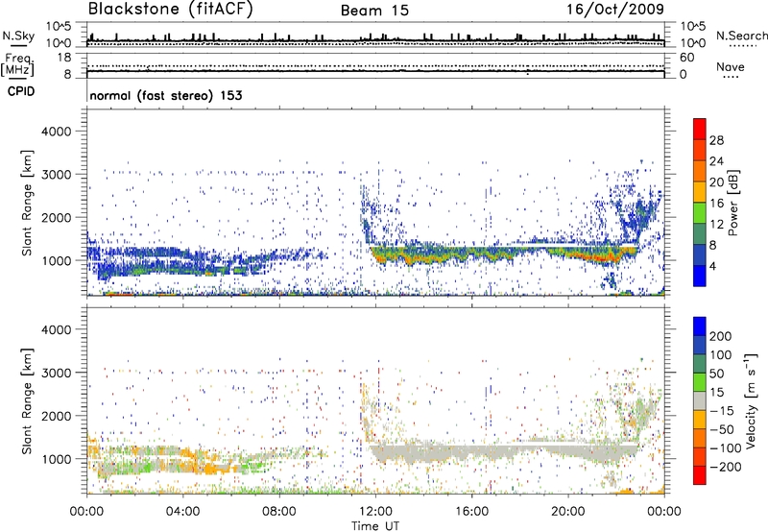The height and width of the screenshot is (532, 768).
Task: Click the grey velocity colorbar swatch
Action: click(x=700, y=400)
